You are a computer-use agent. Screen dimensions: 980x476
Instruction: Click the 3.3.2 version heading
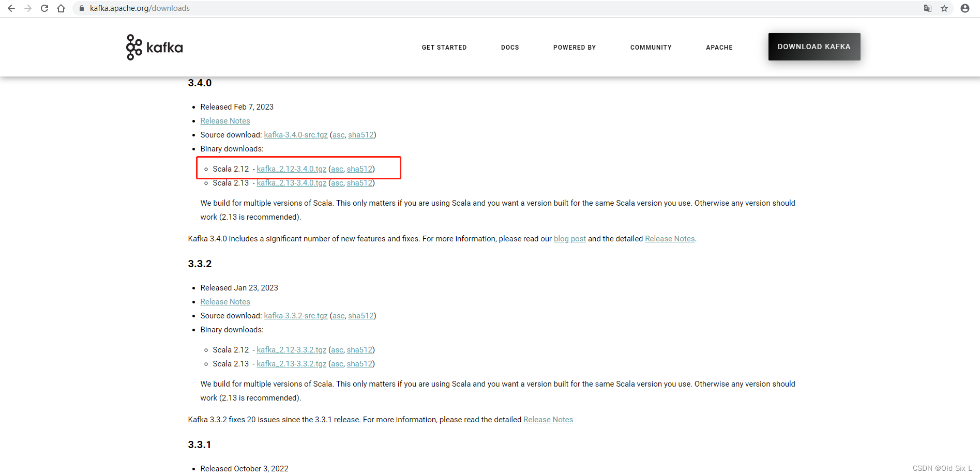[x=200, y=264]
